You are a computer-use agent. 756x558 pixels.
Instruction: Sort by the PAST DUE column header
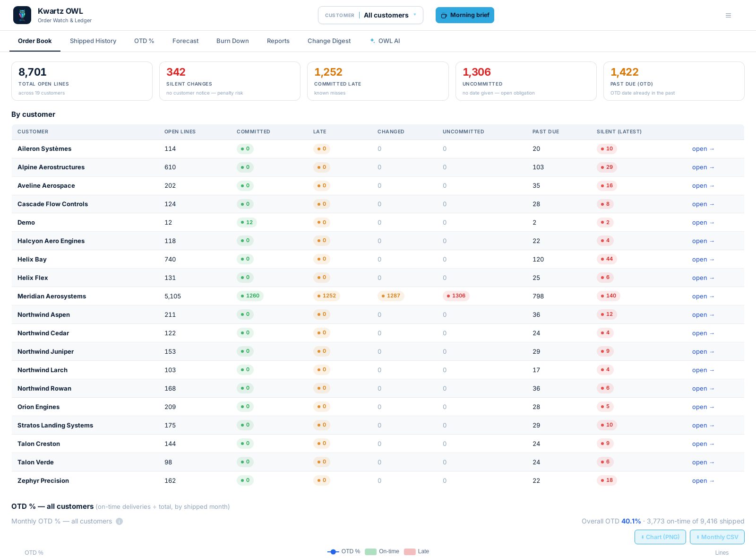click(x=546, y=131)
